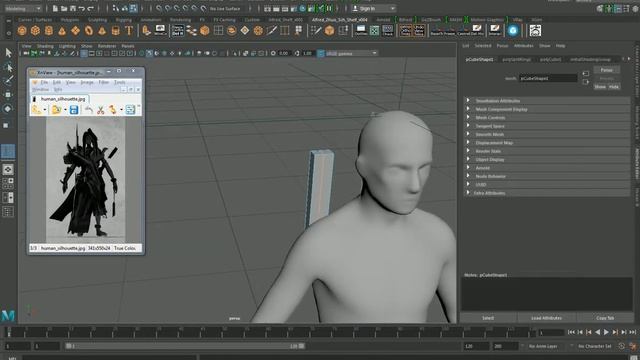Click the Outliner shelf icon
The width and height of the screenshot is (640, 360).
[361, 31]
